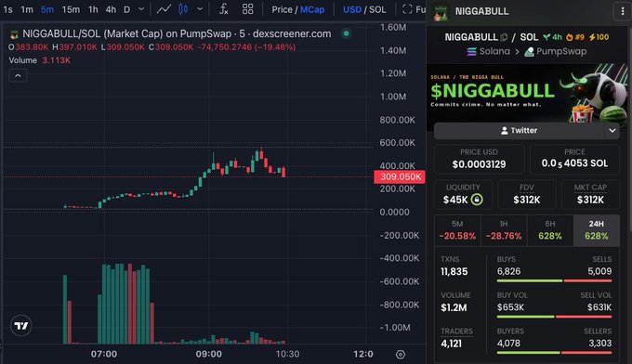Click the TradingView logo
This screenshot has width=632, height=364.
click(x=21, y=325)
